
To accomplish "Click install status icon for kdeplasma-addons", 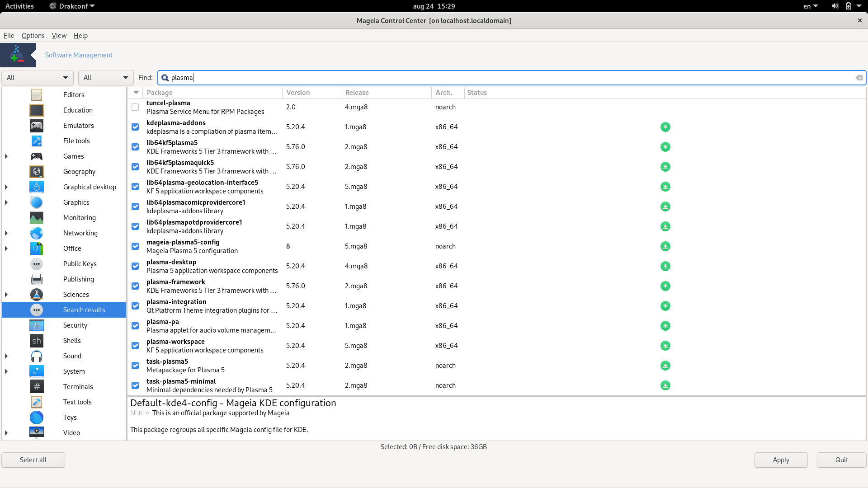I will (665, 127).
